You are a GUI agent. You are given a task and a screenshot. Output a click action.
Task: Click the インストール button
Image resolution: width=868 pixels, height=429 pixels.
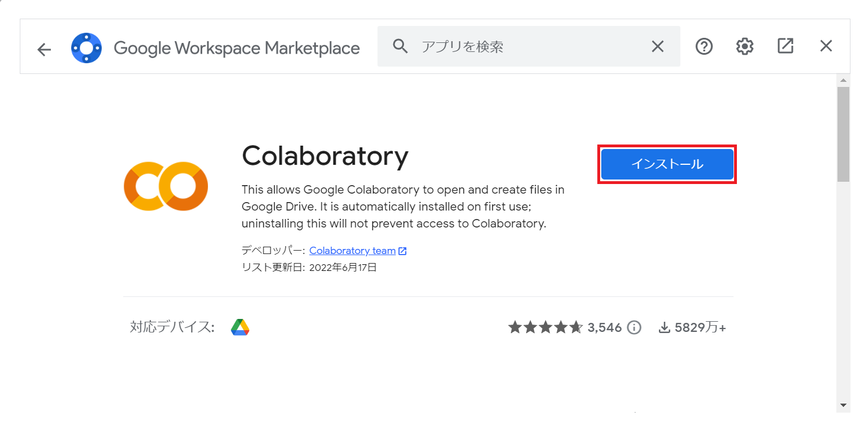666,164
